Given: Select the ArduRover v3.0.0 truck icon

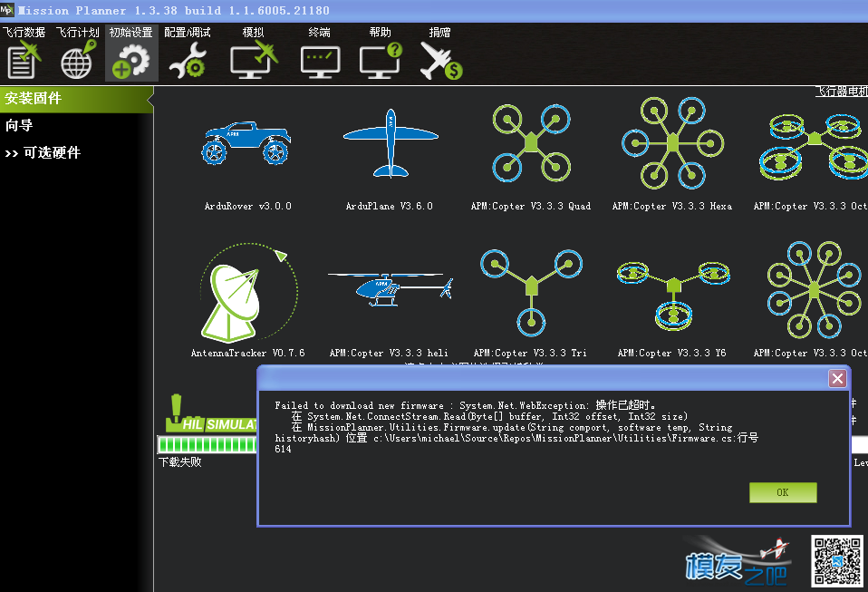Looking at the screenshot, I should (246, 143).
